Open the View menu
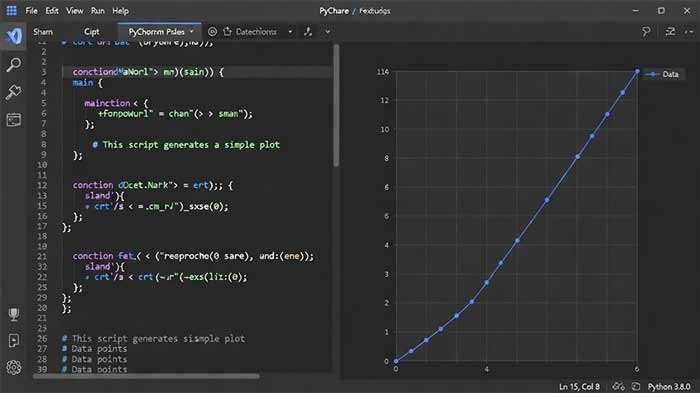 click(74, 11)
